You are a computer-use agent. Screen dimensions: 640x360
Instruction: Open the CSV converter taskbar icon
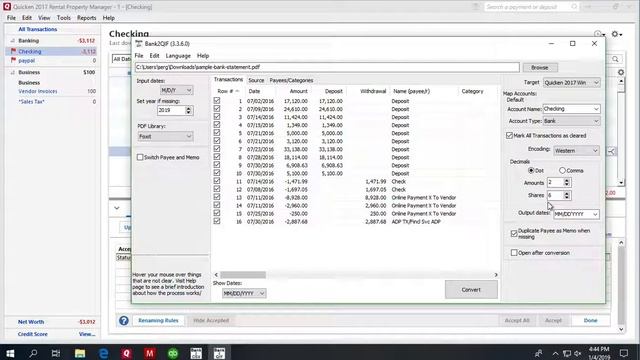click(x=196, y=353)
